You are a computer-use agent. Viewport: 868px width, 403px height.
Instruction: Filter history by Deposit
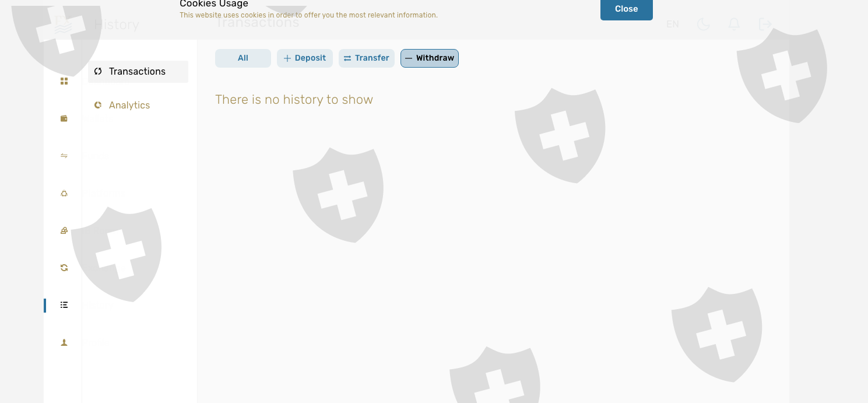click(305, 58)
